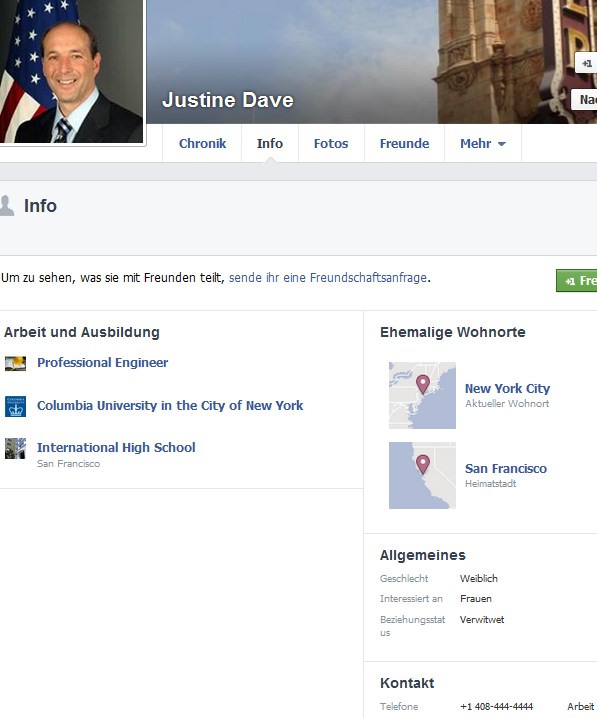Click the Nachricht button on cover photo

(584, 99)
